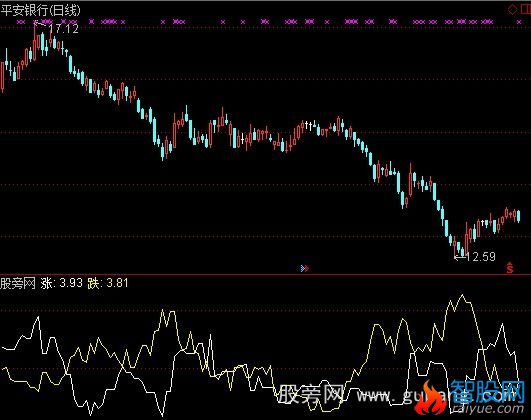Image resolution: width=531 pixels, height=420 pixels.
Task: Click the 平安银行(日线) chart title
Action: coord(41,10)
